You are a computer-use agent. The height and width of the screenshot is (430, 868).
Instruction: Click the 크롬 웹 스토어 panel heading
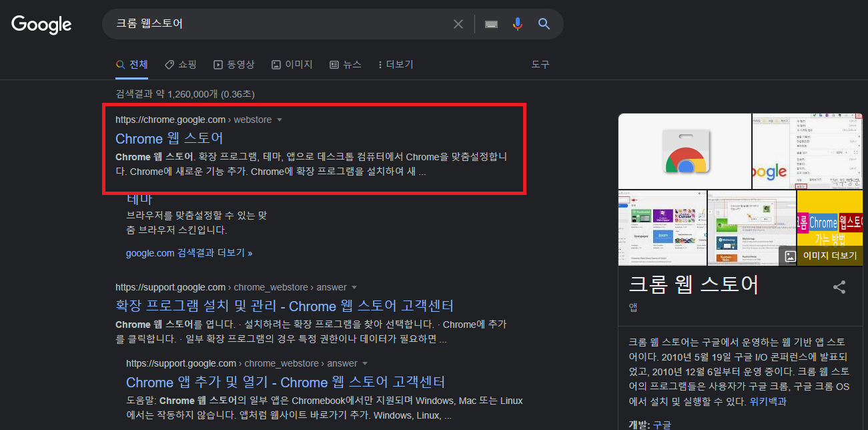point(694,285)
